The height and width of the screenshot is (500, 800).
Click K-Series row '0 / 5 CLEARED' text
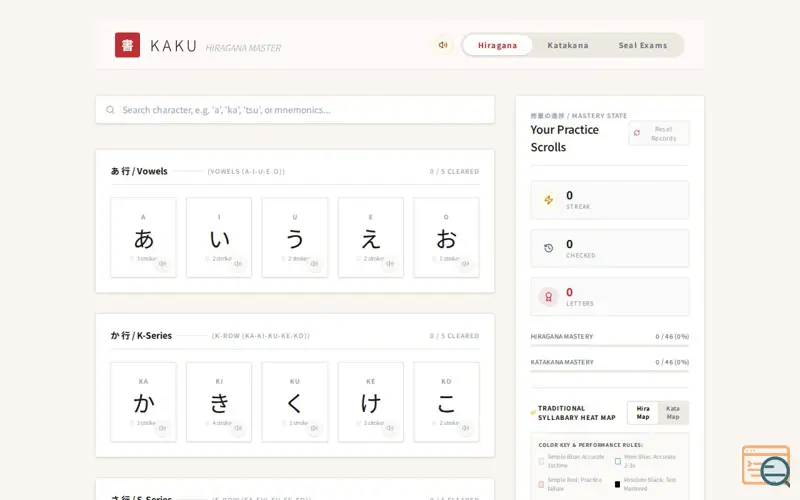(x=454, y=336)
